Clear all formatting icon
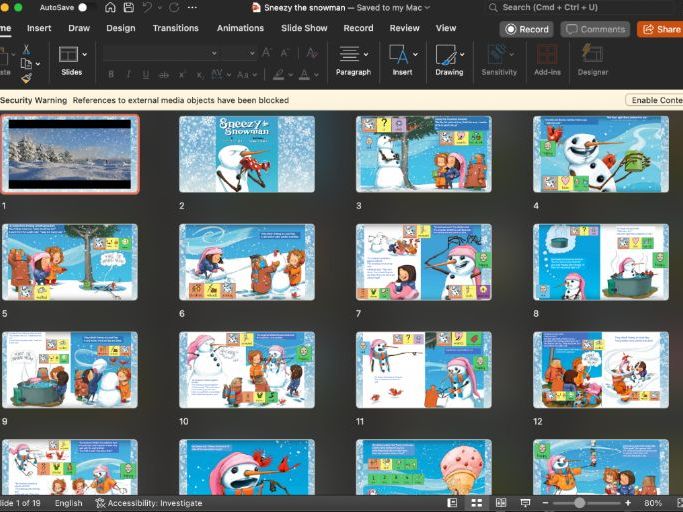Viewport: 683px width, 512px height. click(x=311, y=53)
